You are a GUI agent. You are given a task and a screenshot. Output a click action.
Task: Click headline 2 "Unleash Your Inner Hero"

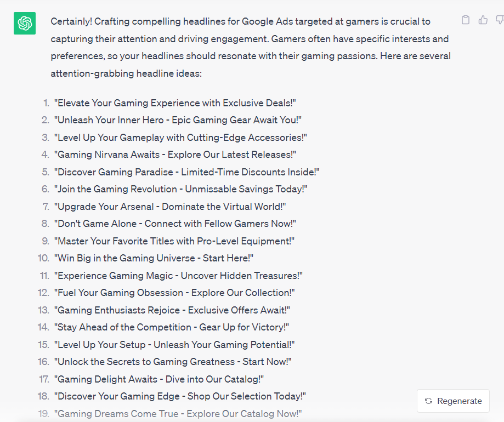(x=178, y=120)
